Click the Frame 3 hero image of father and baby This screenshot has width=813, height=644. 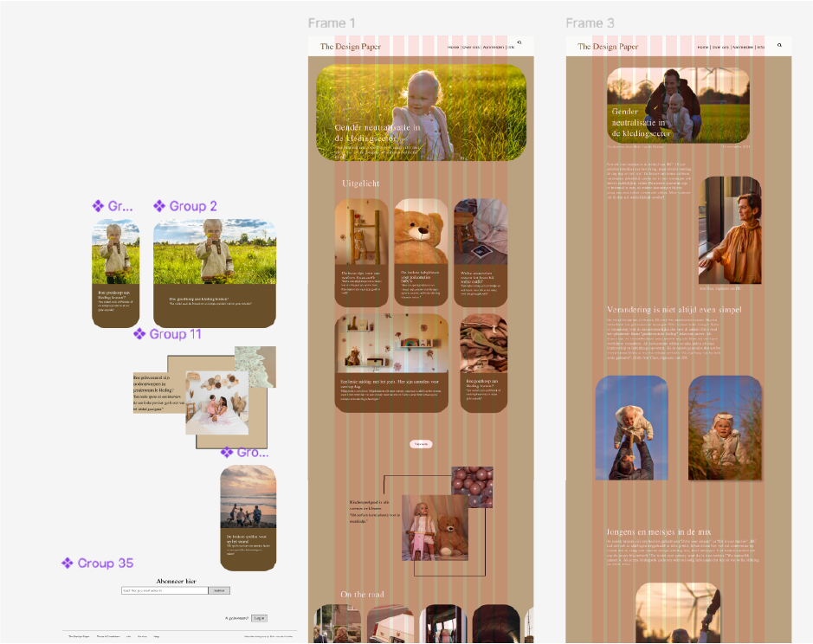pyautogui.click(x=678, y=106)
